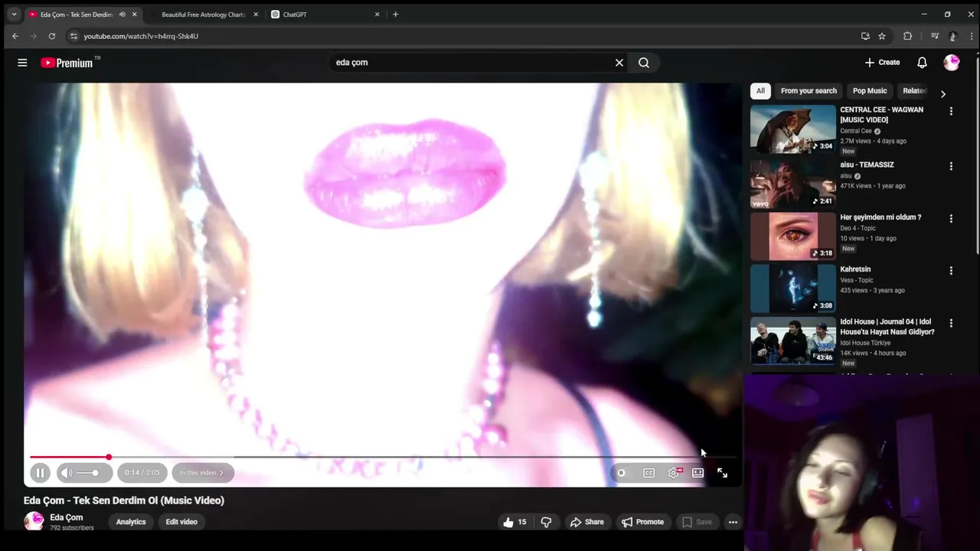Image resolution: width=980 pixels, height=551 pixels.
Task: Select the 'Related' chip
Action: coord(914,90)
